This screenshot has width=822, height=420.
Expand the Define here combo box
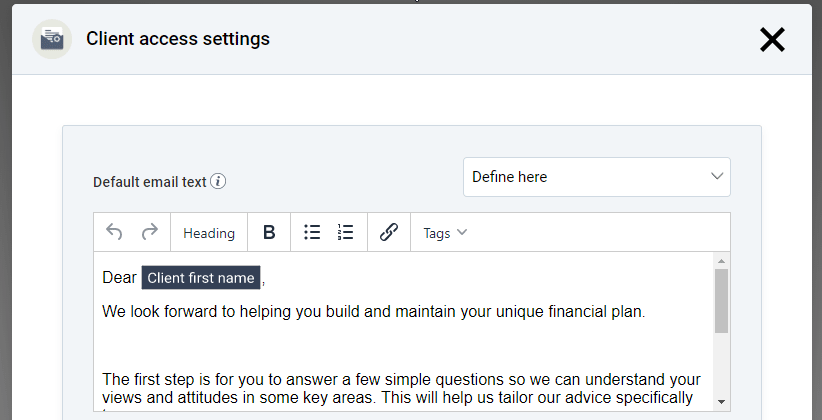597,177
